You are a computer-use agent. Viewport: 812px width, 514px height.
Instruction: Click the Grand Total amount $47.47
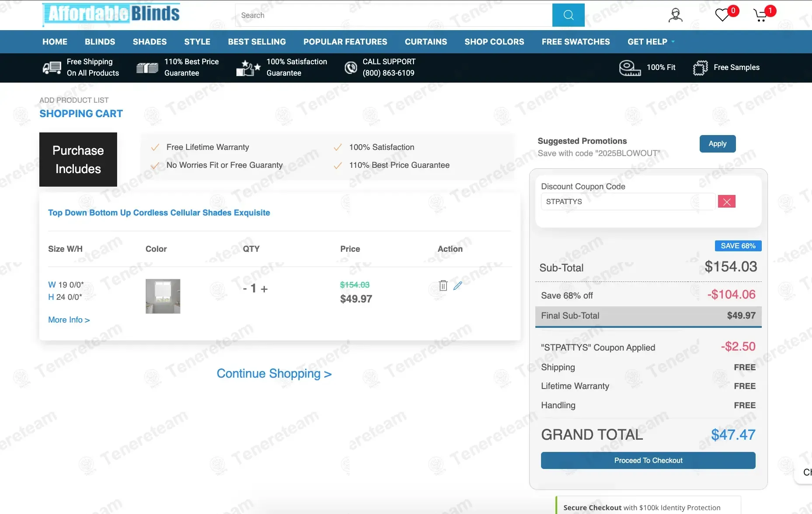[733, 435]
